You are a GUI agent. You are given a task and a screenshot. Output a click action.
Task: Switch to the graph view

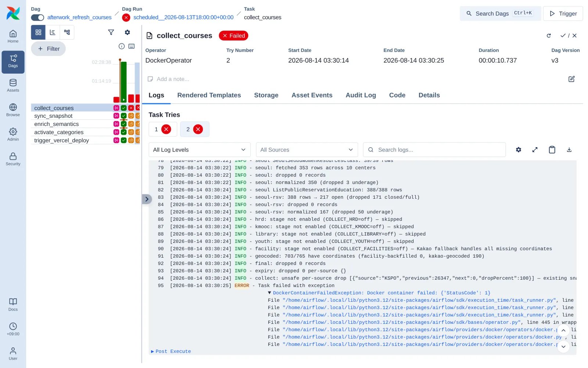(x=67, y=32)
